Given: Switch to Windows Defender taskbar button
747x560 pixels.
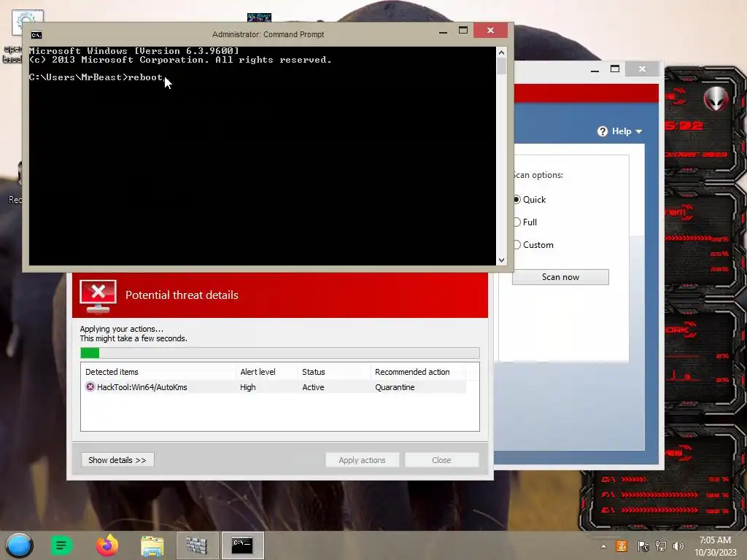Looking at the screenshot, I should click(197, 545).
